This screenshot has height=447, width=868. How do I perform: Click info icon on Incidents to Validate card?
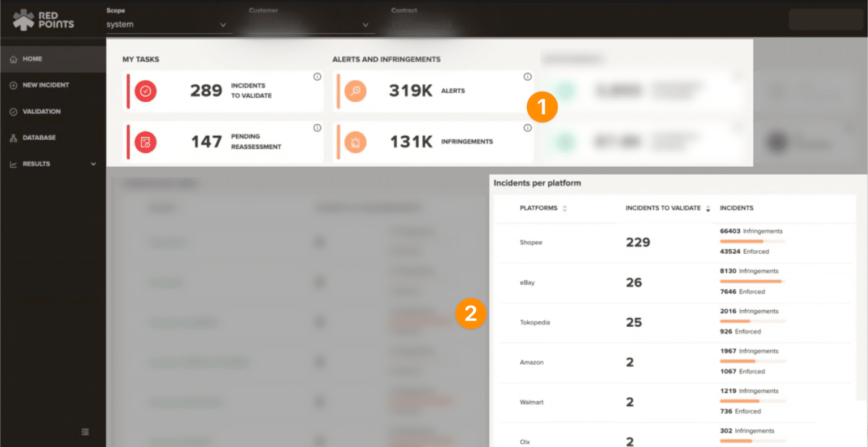[318, 76]
